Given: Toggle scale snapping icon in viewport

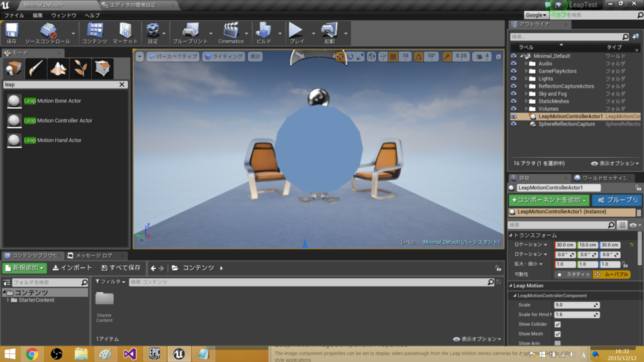Looking at the screenshot, I should [447, 57].
